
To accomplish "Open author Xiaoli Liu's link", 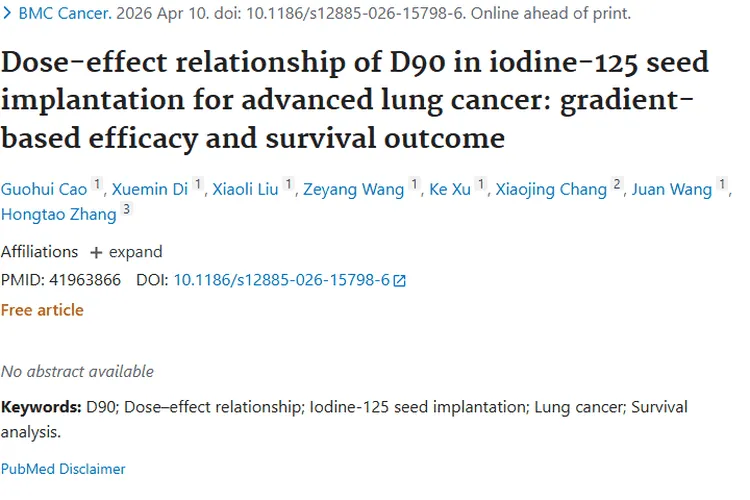I will click(x=245, y=189).
